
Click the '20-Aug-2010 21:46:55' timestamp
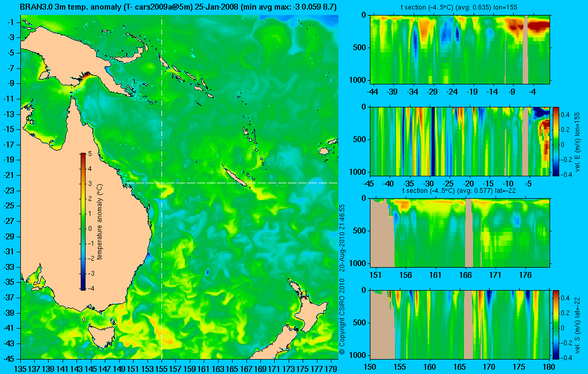coord(342,237)
